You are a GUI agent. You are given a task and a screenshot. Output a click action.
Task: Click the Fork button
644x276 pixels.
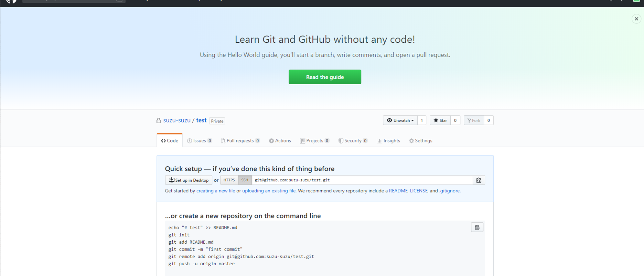click(x=474, y=120)
